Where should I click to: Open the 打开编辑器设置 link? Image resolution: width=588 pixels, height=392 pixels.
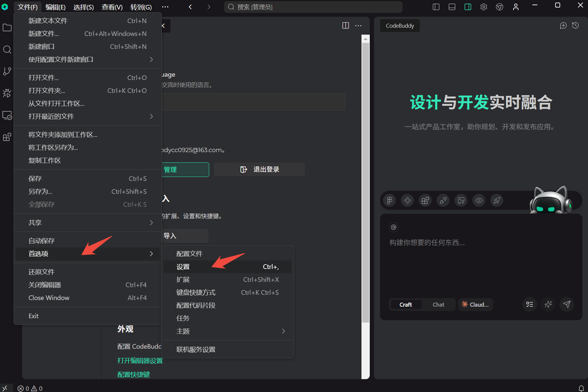pyautogui.click(x=140, y=360)
